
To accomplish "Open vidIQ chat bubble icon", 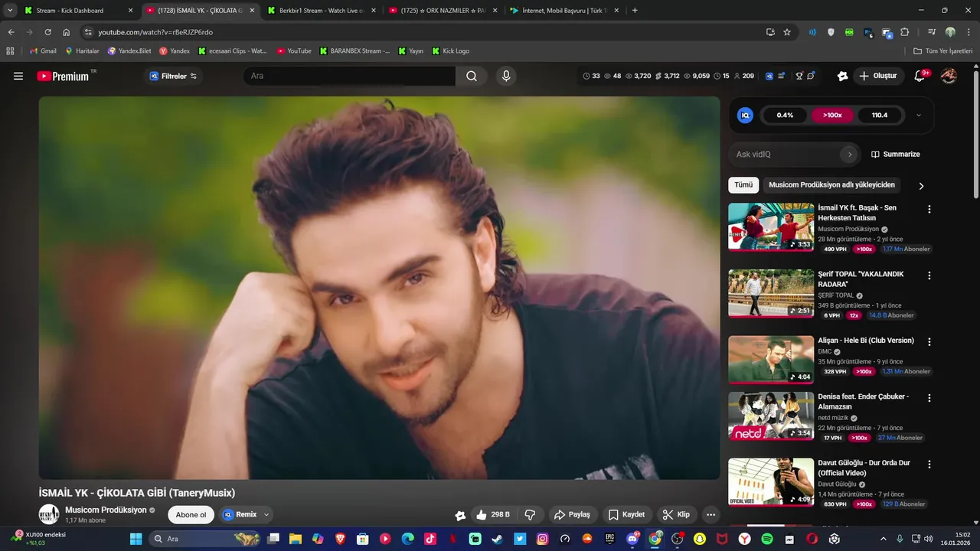I will [812, 76].
